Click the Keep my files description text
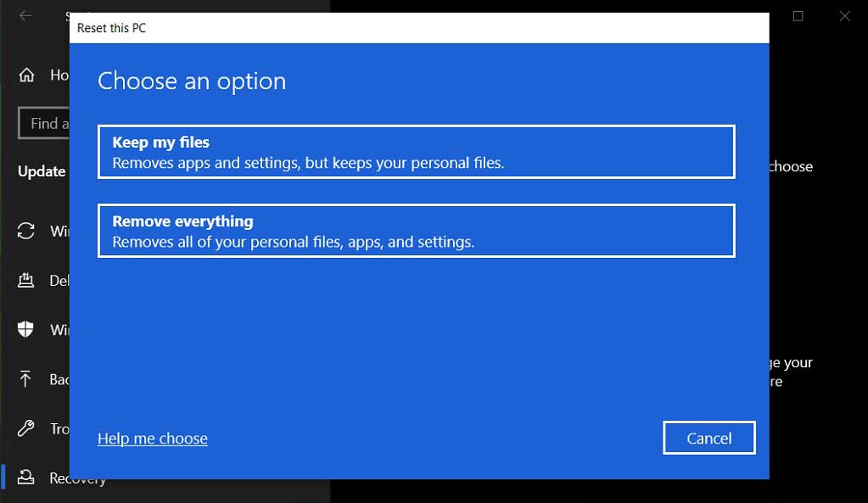This screenshot has width=868, height=503. pos(308,163)
